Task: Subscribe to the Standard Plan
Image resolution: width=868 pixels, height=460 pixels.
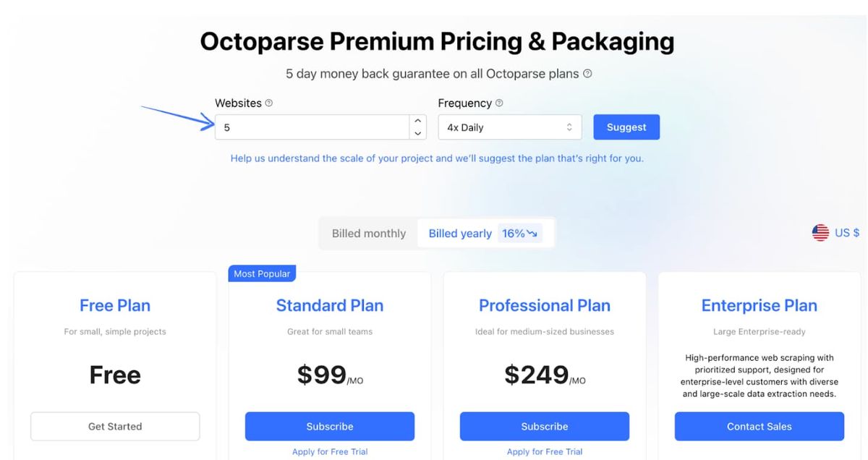Action: [x=329, y=426]
